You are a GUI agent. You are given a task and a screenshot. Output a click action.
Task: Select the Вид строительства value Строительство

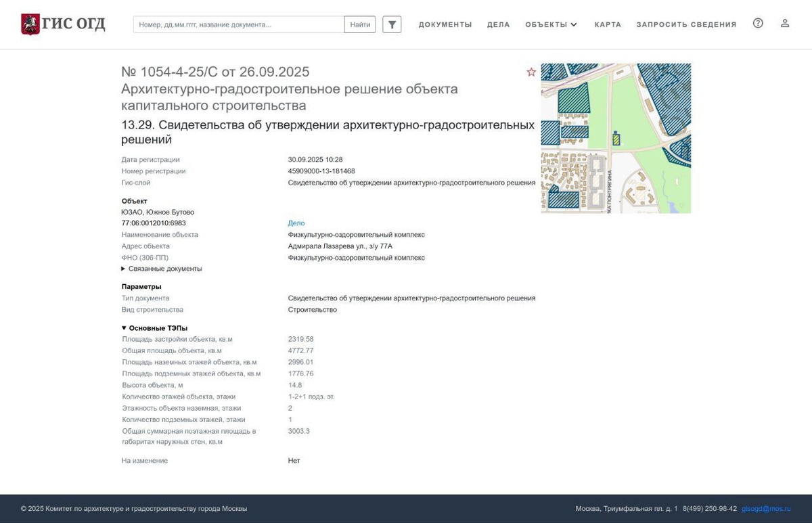click(313, 310)
